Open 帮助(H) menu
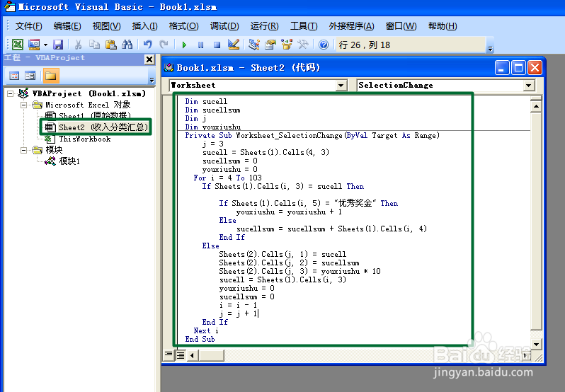This screenshot has width=565, height=392. [x=443, y=26]
